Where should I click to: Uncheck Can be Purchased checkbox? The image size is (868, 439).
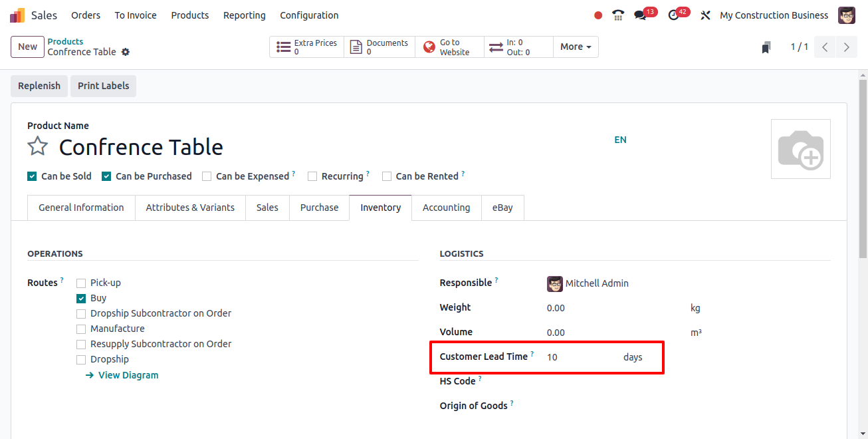pyautogui.click(x=106, y=176)
